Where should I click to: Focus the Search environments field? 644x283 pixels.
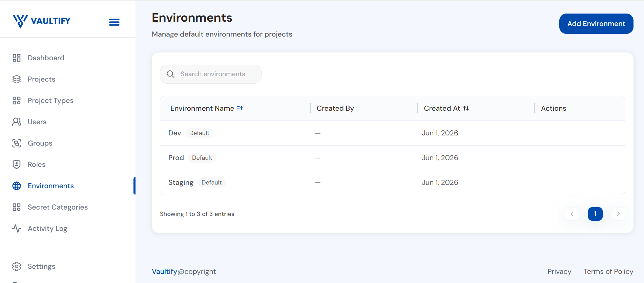point(211,74)
